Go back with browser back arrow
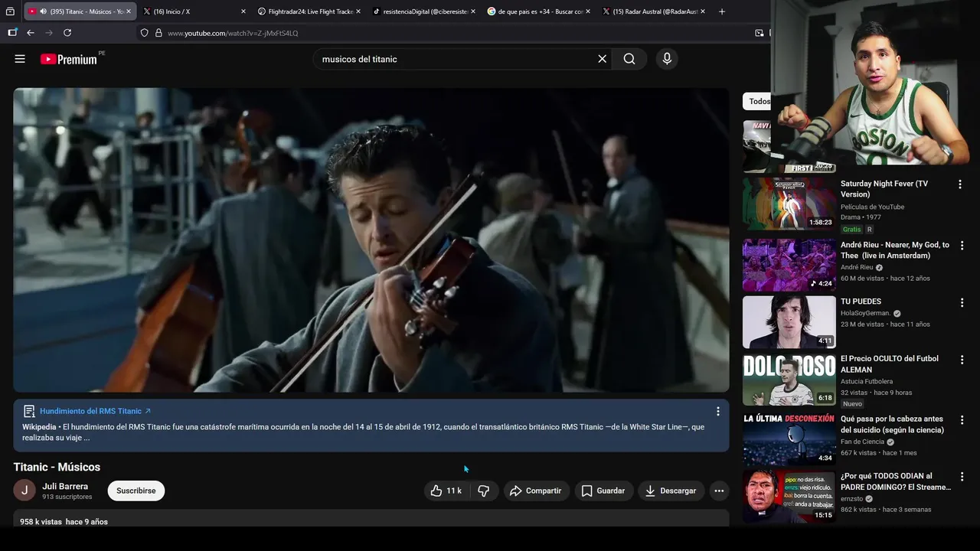 tap(31, 33)
